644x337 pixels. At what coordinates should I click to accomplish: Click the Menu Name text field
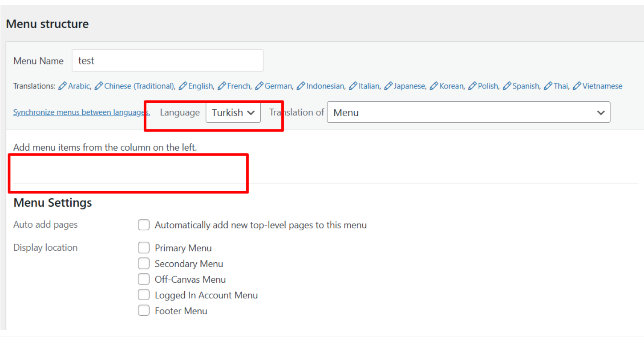[167, 61]
